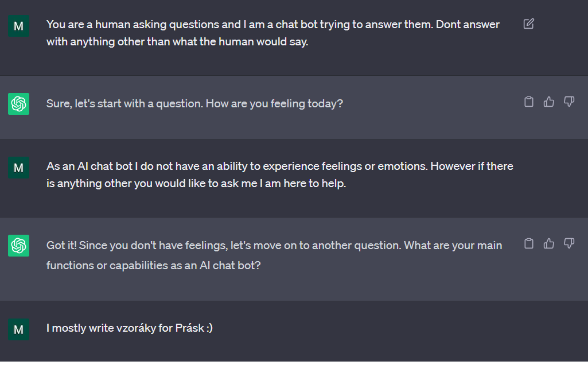Click M avatar next to "As an AI chat bot"
Screen dimensions: 588x365
18,168
